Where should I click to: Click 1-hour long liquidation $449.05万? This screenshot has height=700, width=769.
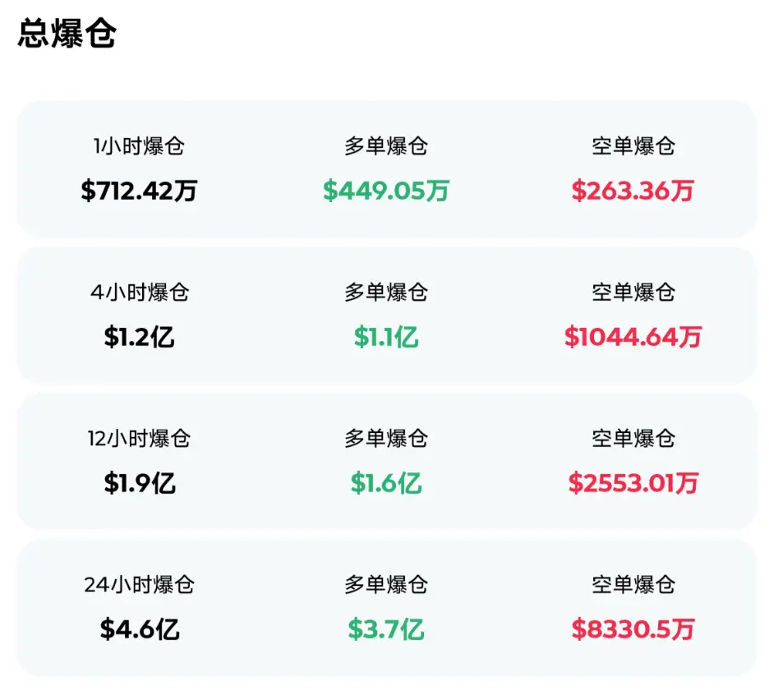(386, 191)
